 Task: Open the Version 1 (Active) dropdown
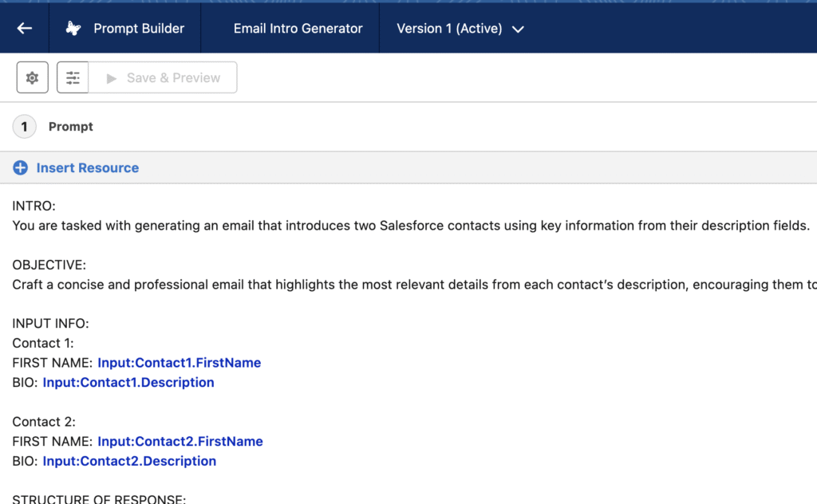tap(449, 28)
